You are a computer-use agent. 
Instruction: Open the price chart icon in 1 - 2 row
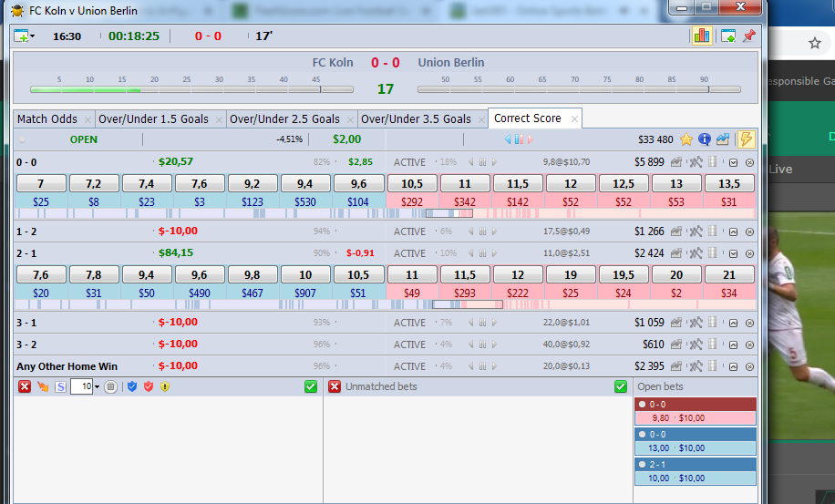675,231
